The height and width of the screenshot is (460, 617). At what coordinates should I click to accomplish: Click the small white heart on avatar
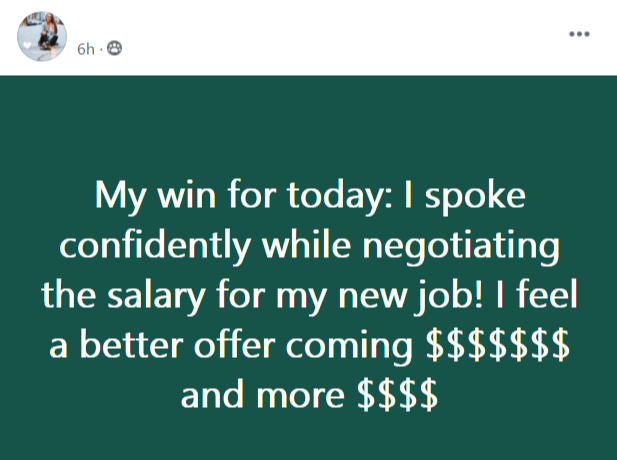tap(27, 45)
